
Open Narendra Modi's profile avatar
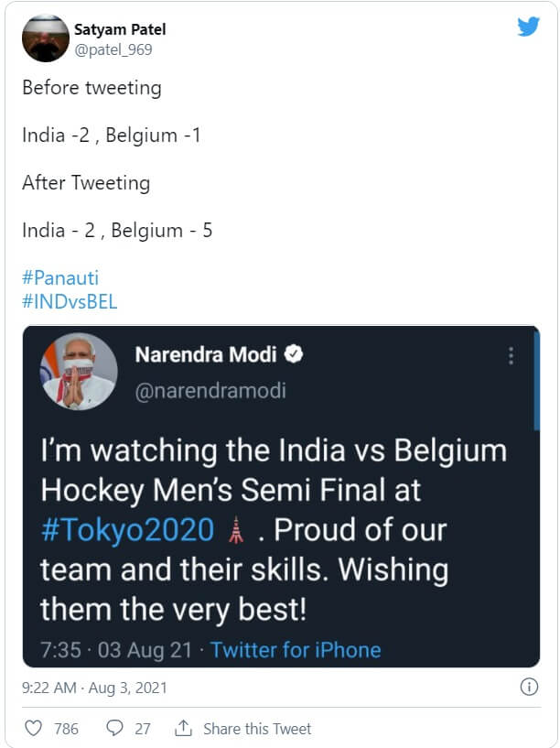click(x=78, y=371)
